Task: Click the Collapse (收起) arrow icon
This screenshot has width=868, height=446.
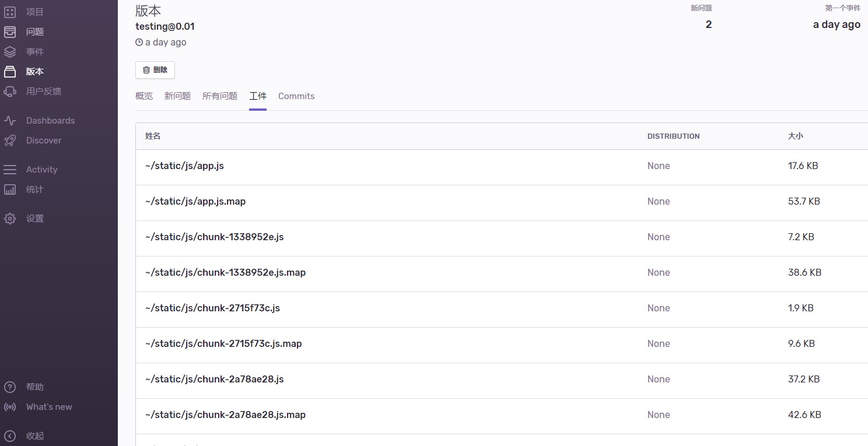Action: coord(10,436)
